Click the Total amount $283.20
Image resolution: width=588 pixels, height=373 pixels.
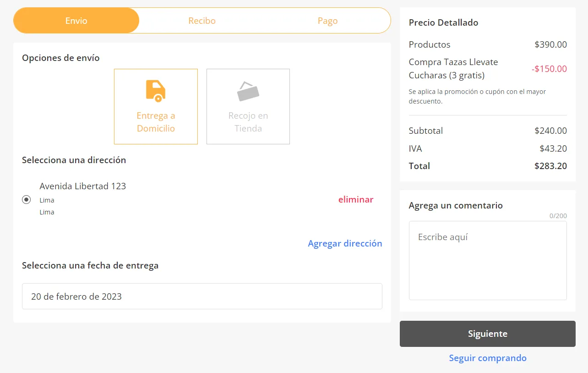tap(550, 166)
